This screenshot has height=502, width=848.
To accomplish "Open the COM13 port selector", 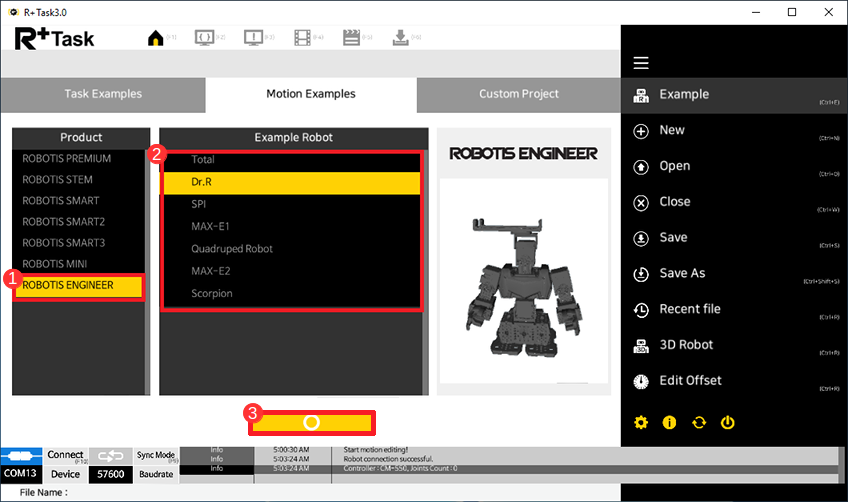I will (x=22, y=474).
